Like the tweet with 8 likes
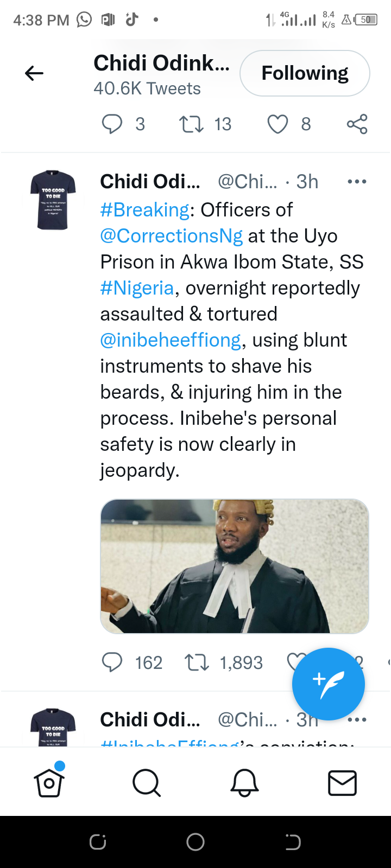 pos(278,124)
